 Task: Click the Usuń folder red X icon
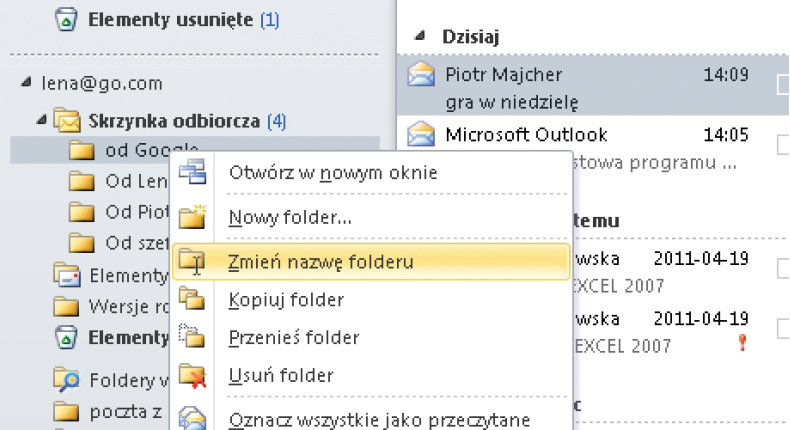(x=191, y=376)
